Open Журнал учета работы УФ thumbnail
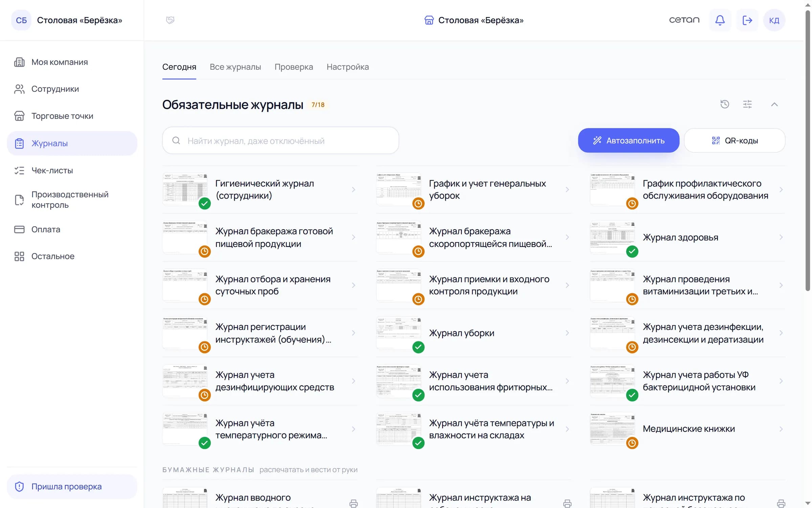This screenshot has height=508, width=812. [x=612, y=381]
